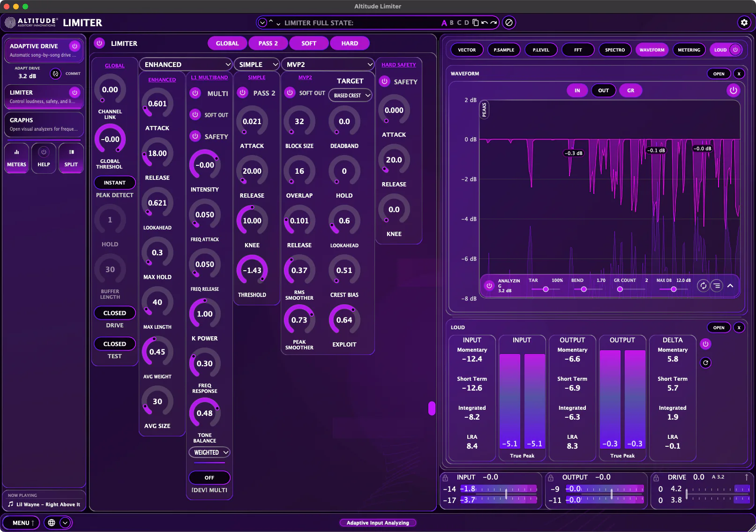The width and height of the screenshot is (756, 532).
Task: Open the preset list circled chevron
Action: tap(262, 22)
